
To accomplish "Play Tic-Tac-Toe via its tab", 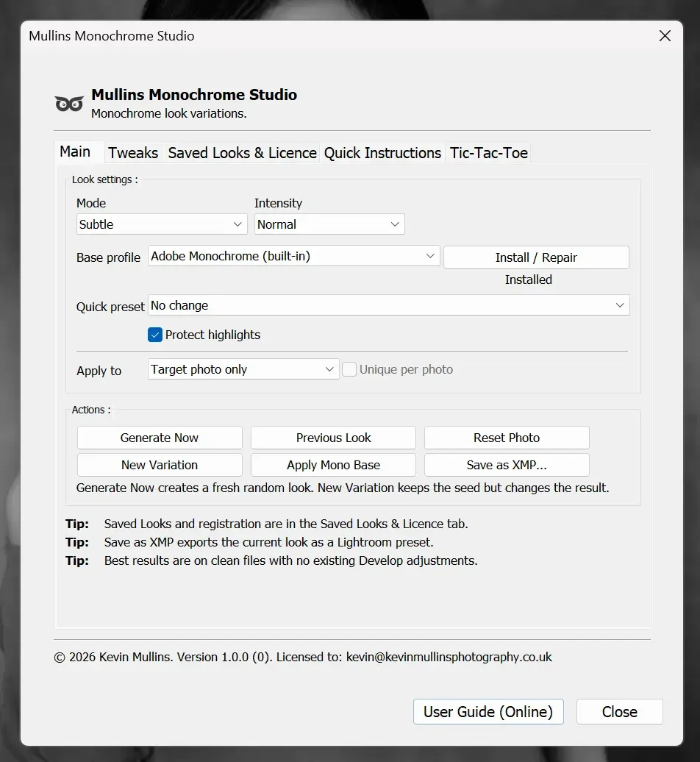I will (488, 153).
